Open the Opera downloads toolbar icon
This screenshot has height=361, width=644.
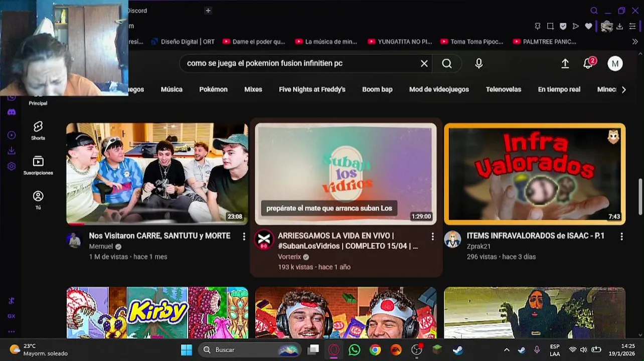click(x=620, y=26)
